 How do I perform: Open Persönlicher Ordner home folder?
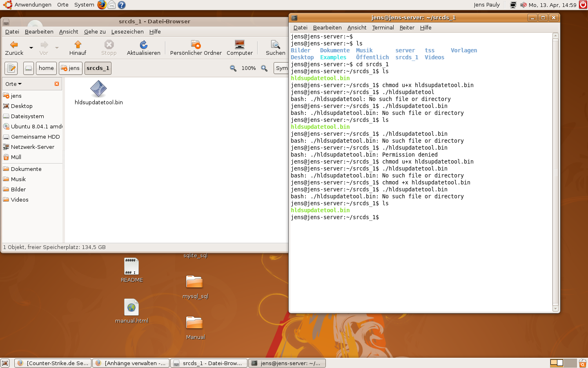(x=196, y=48)
